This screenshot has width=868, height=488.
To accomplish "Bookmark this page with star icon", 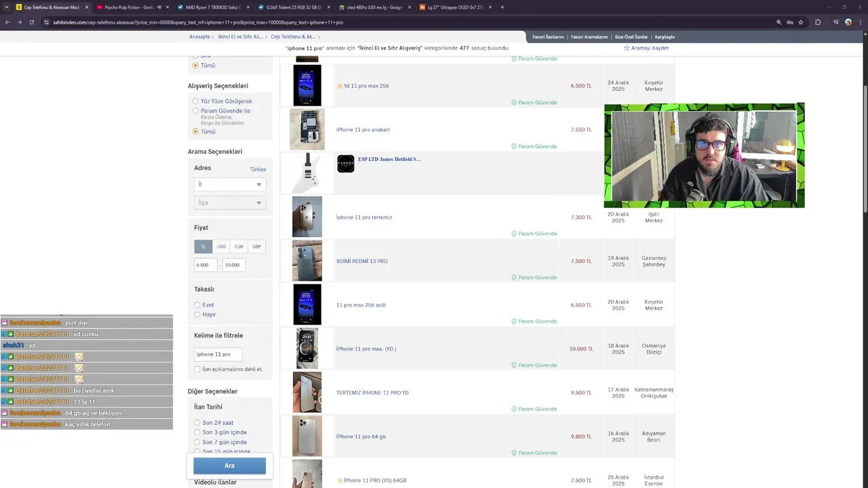I will (x=801, y=22).
